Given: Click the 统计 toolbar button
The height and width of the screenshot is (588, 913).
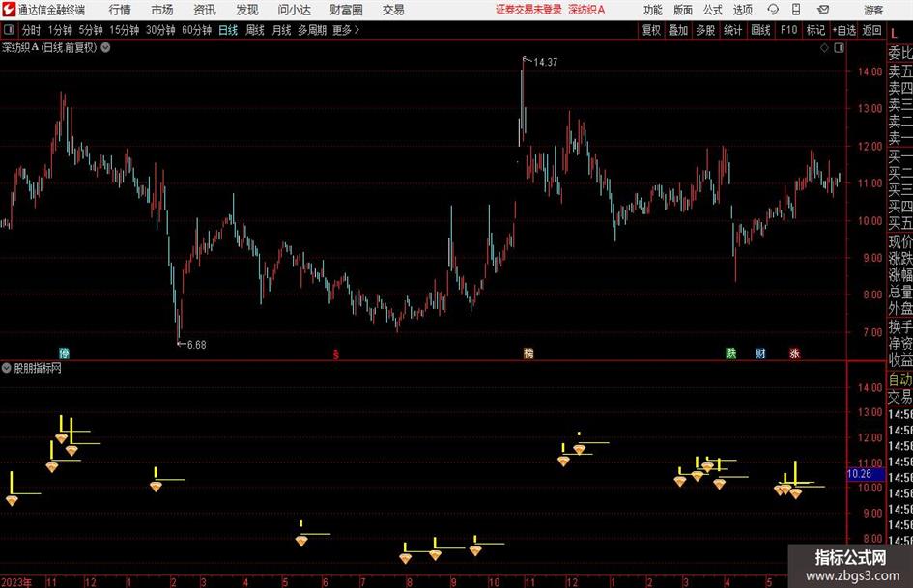Looking at the screenshot, I should point(732,30).
